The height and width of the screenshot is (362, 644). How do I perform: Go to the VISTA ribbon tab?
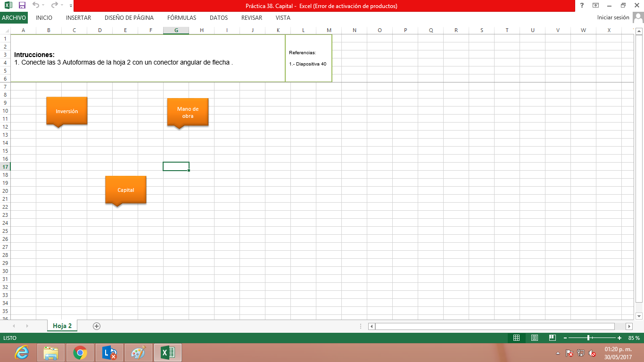point(283,17)
